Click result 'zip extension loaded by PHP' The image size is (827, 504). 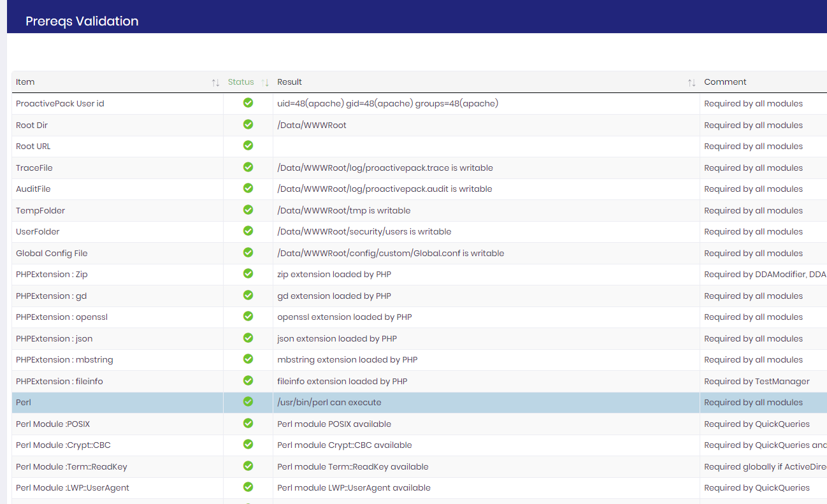click(x=334, y=274)
